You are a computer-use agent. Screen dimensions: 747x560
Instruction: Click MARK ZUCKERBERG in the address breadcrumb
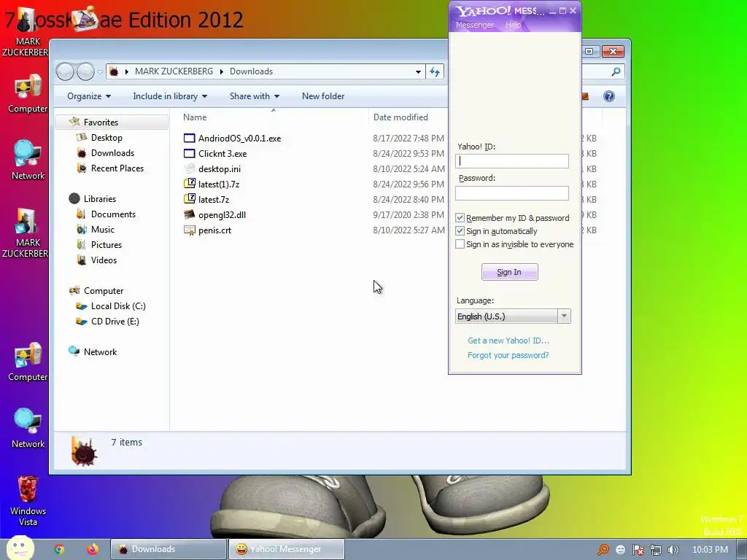click(x=174, y=71)
